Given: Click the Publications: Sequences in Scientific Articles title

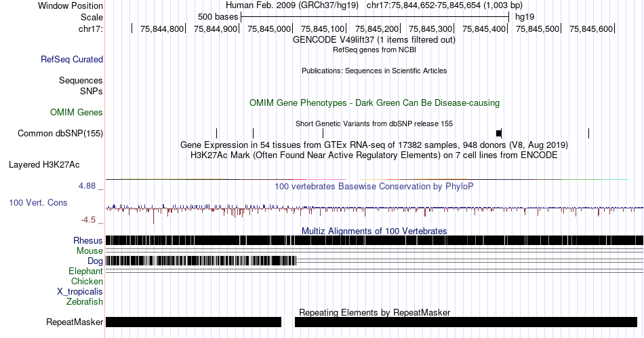Looking at the screenshot, I should (374, 71).
